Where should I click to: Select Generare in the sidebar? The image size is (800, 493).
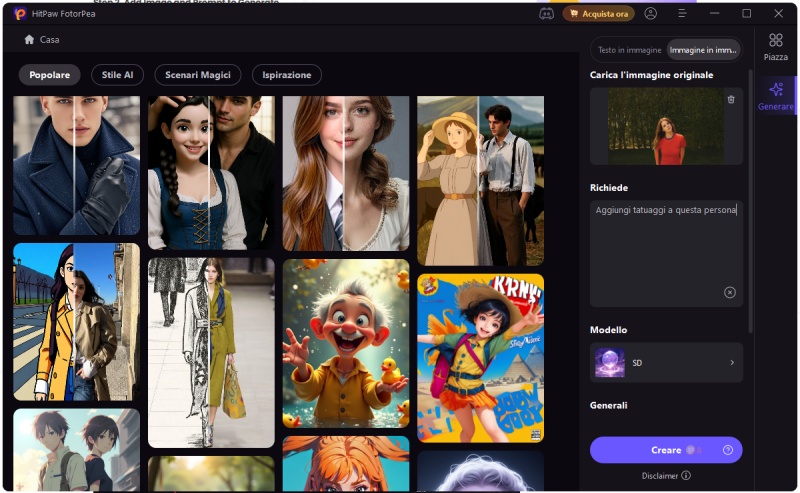[x=776, y=96]
